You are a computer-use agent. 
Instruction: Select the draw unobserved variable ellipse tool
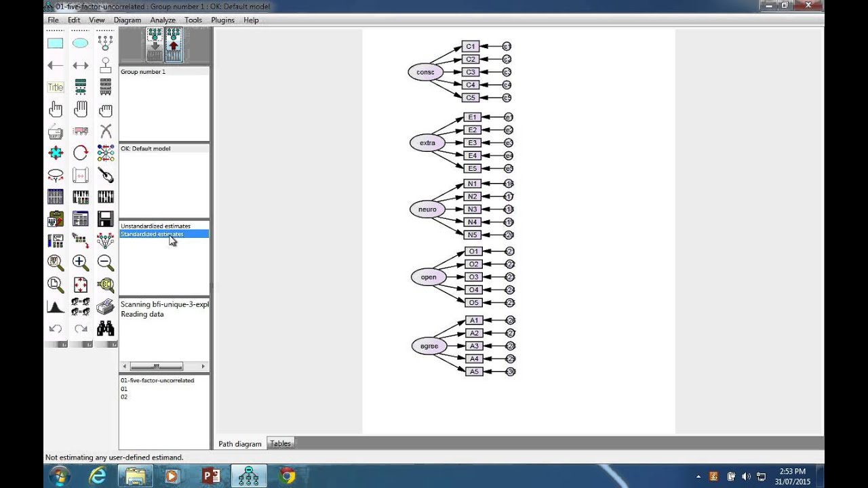[x=81, y=43]
